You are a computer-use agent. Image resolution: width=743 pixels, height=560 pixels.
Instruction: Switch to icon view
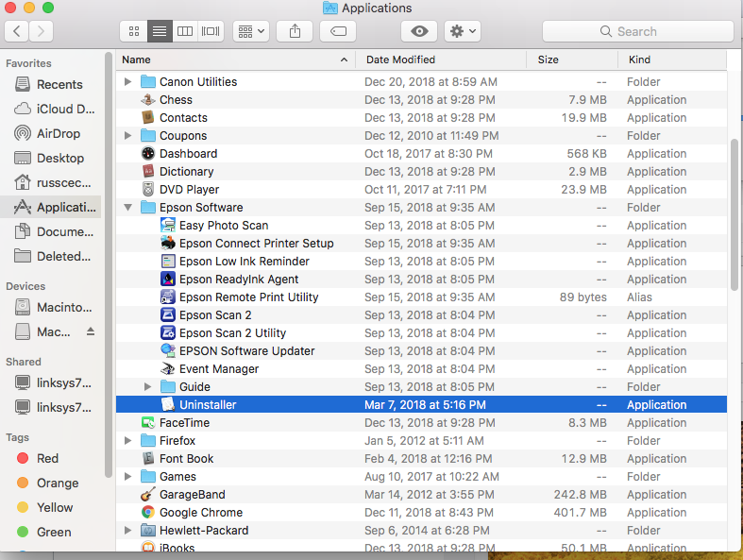[134, 31]
